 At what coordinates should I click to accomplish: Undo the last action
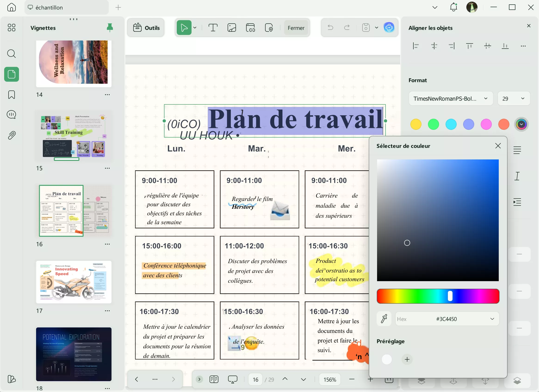coord(330,27)
